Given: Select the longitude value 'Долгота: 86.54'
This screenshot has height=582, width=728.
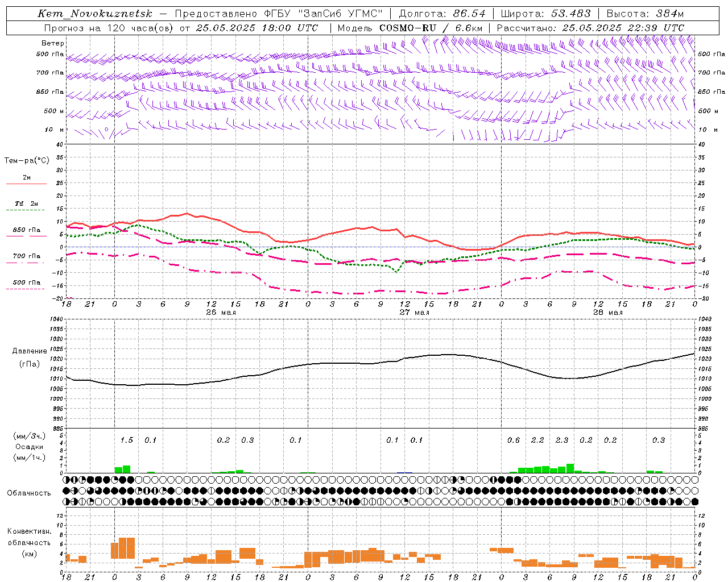Looking at the screenshot, I should click(x=442, y=14).
